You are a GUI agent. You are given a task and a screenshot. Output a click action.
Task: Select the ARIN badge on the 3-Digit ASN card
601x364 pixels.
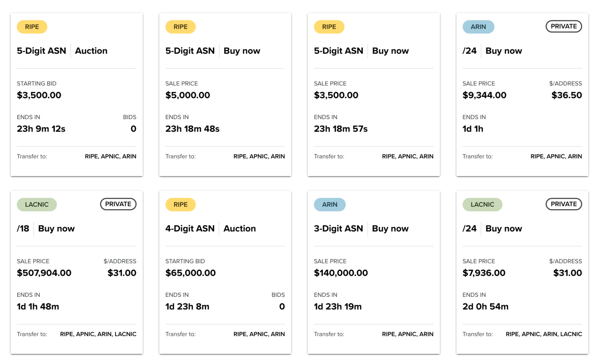(329, 204)
